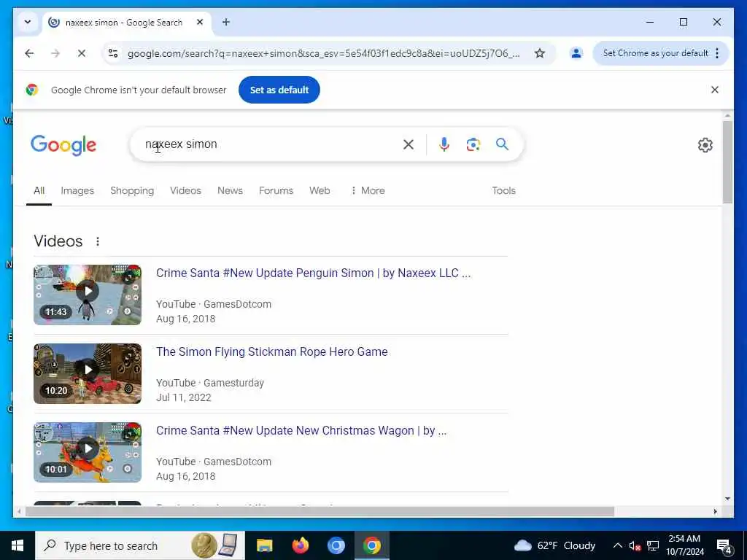Click the vertical scrollbar thumb

pyautogui.click(x=727, y=162)
